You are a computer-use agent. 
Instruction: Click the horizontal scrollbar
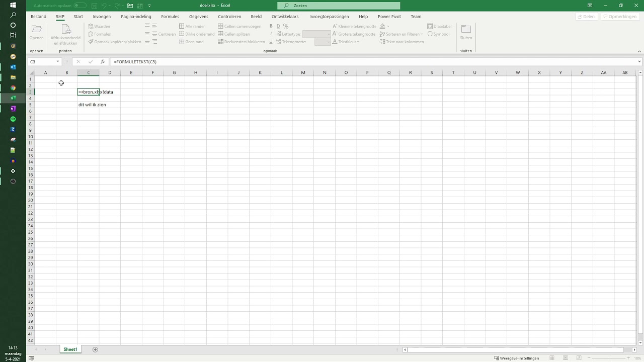516,349
